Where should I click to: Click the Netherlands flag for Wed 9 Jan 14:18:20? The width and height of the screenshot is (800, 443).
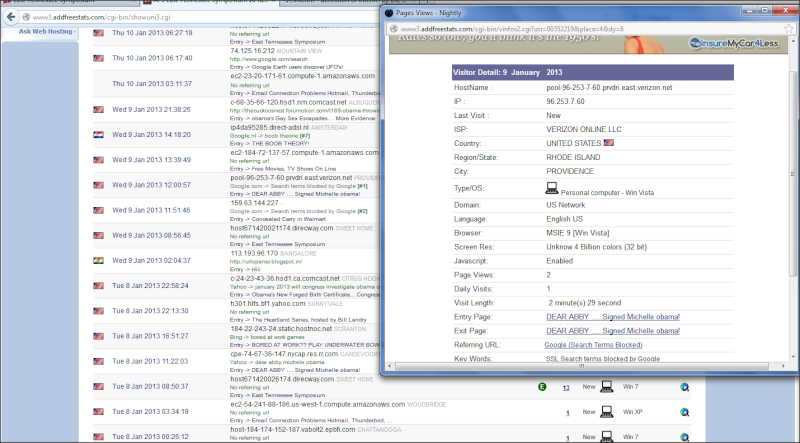[x=98, y=135]
